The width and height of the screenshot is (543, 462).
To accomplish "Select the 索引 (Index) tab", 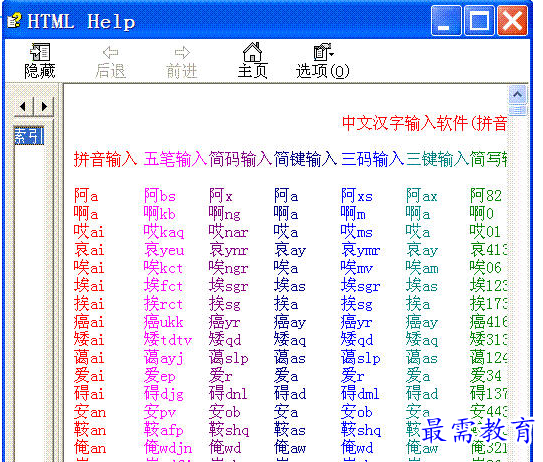I will click(x=29, y=135).
